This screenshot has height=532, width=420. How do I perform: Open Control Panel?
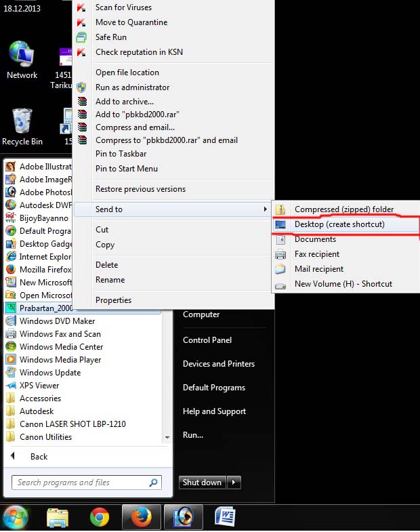pos(207,340)
